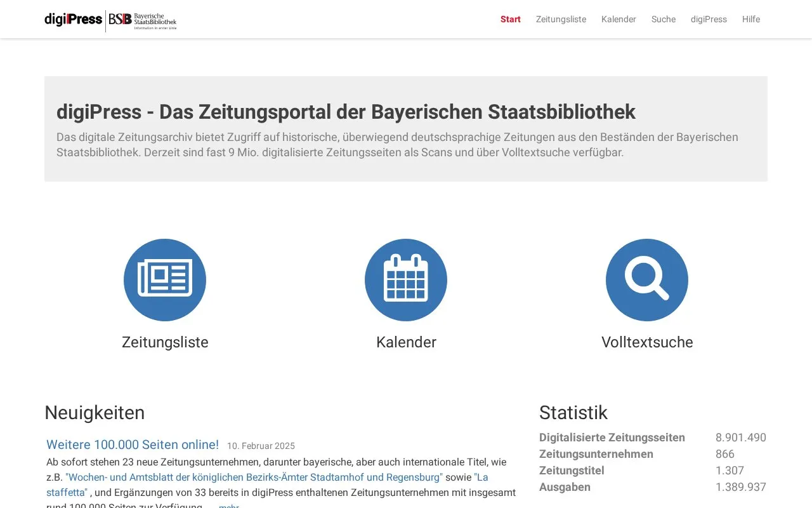Open the 'Weitere 100.000 Seiten online!' headline
The image size is (812, 508).
click(133, 444)
